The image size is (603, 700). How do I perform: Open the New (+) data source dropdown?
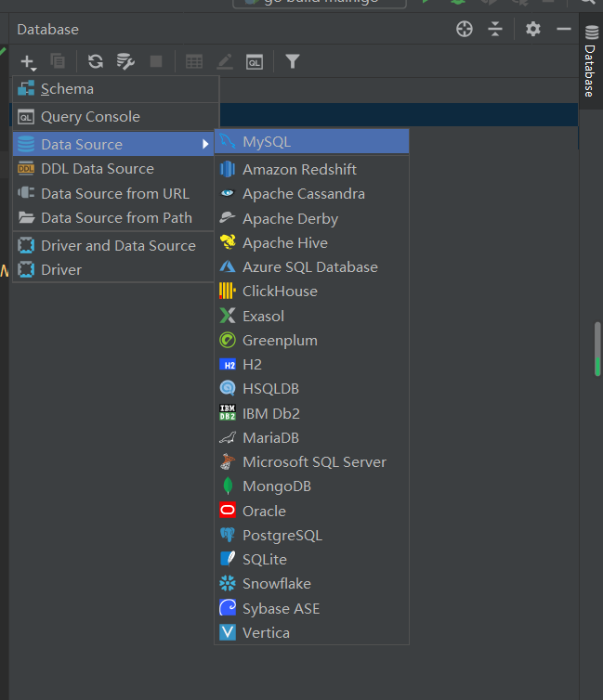click(x=28, y=61)
